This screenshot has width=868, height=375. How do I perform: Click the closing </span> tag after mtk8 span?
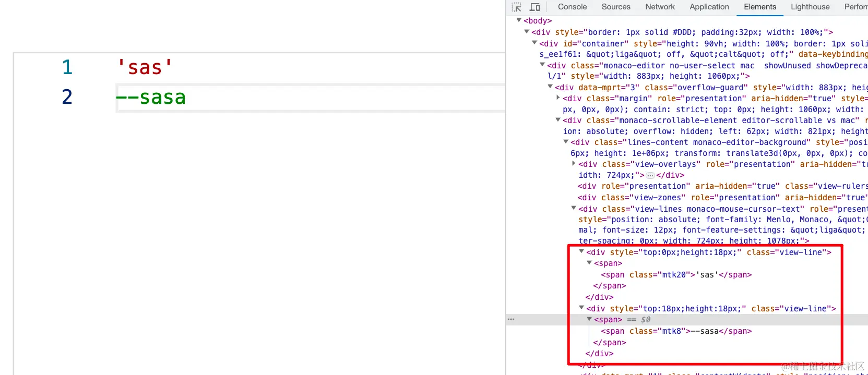[x=610, y=343]
